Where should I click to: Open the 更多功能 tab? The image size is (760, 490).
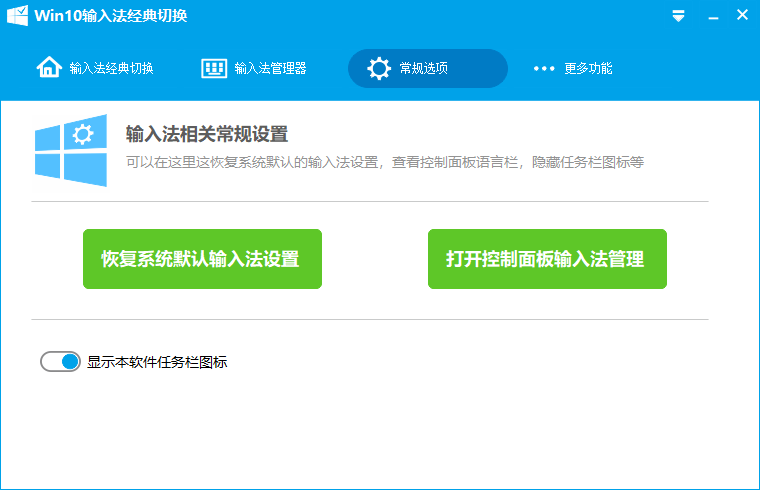pos(572,68)
